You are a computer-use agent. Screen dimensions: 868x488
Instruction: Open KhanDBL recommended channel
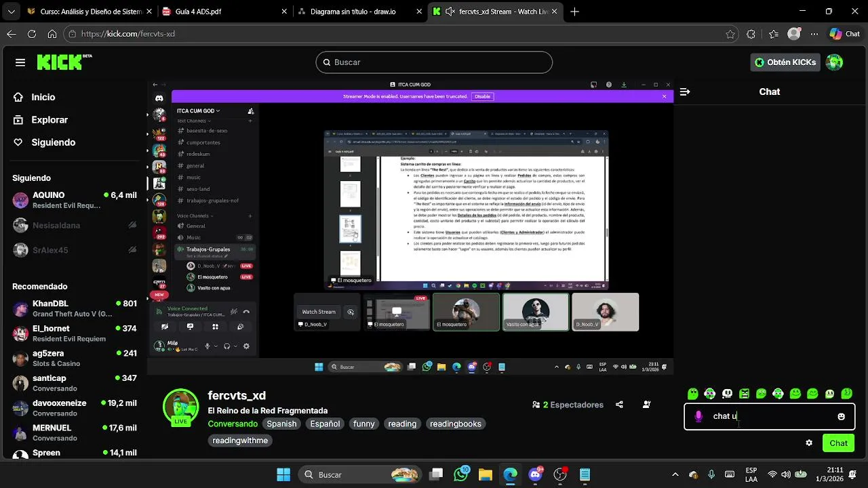(75, 308)
